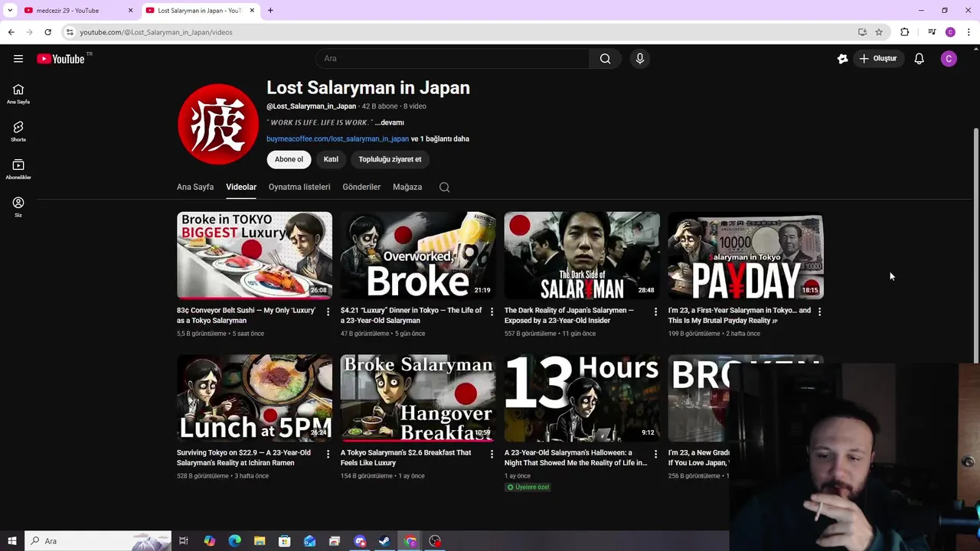
Task: Open Chrome three-dot menu
Action: click(x=969, y=32)
